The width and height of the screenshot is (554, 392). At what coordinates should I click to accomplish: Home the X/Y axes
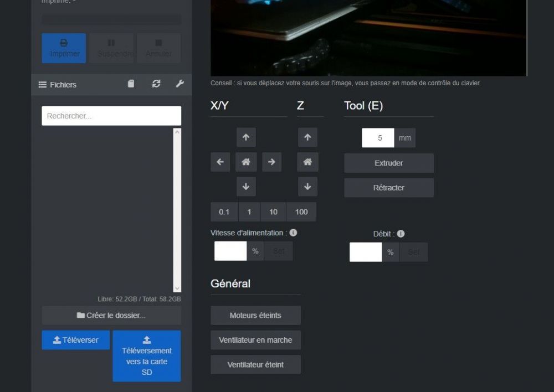point(246,162)
